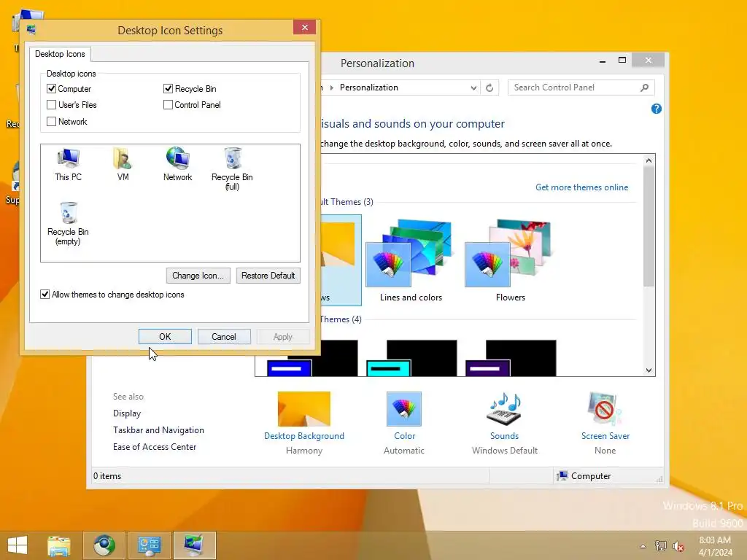Screen dimensions: 747x560
Task: Click Computer in the Personalization status bar
Action: [584, 475]
